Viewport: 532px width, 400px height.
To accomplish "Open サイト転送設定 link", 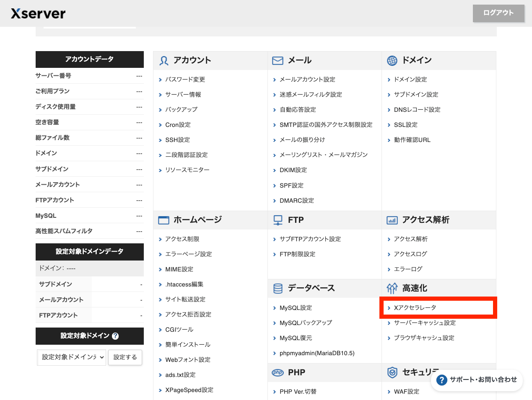I will click(x=185, y=299).
